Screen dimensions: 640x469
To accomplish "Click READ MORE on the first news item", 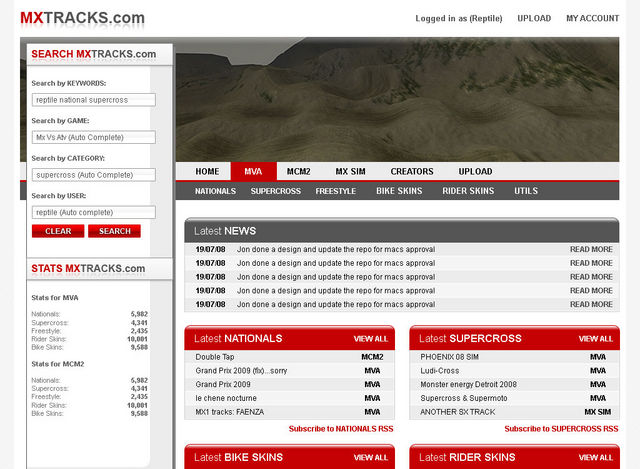I will tap(591, 249).
